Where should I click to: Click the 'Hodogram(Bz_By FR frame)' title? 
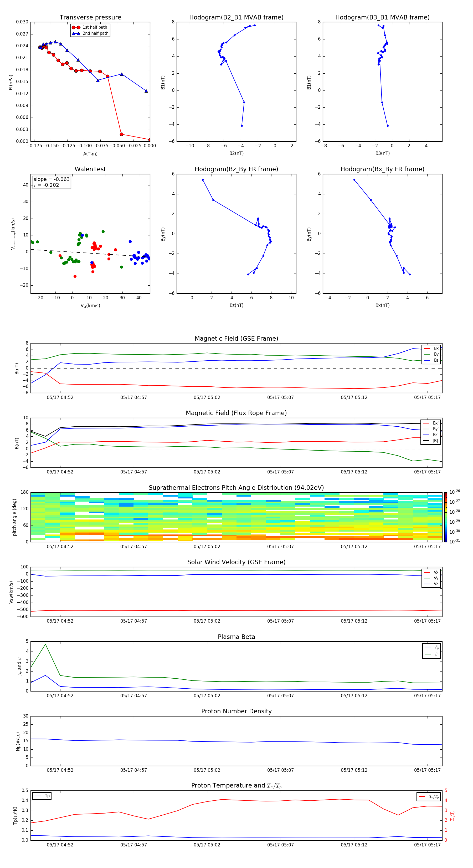236,169
